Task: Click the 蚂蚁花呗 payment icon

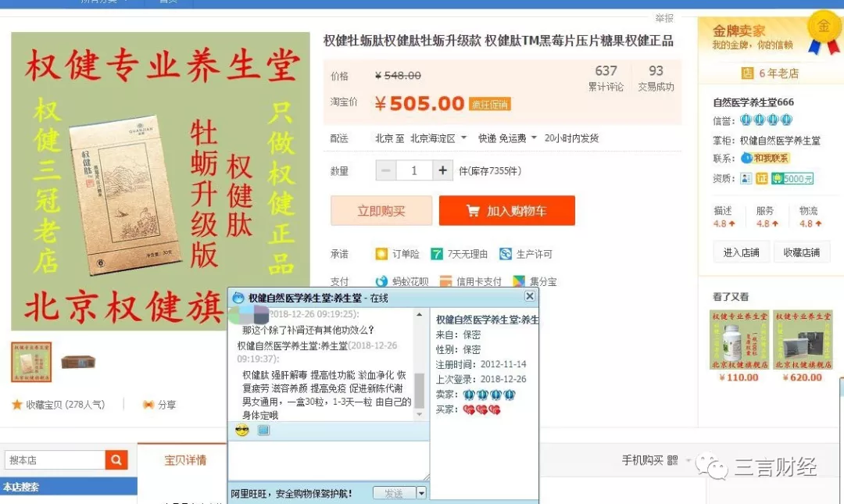Action: (x=381, y=281)
